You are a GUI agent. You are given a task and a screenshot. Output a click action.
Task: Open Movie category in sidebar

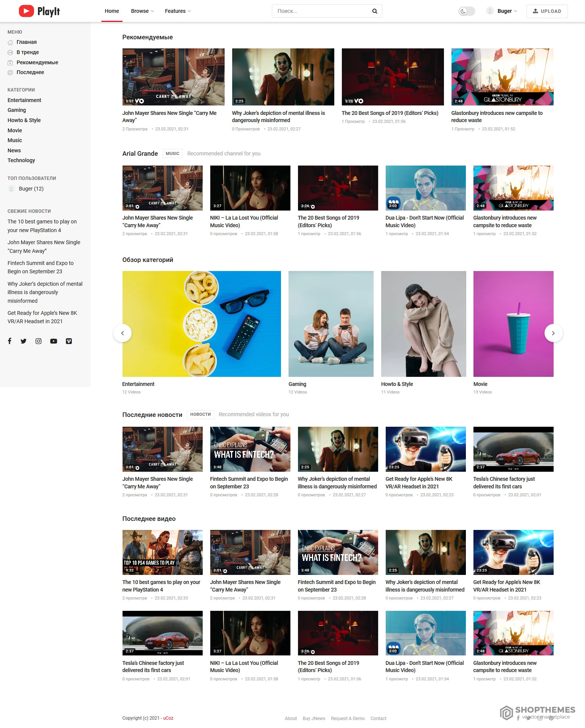[x=15, y=130]
